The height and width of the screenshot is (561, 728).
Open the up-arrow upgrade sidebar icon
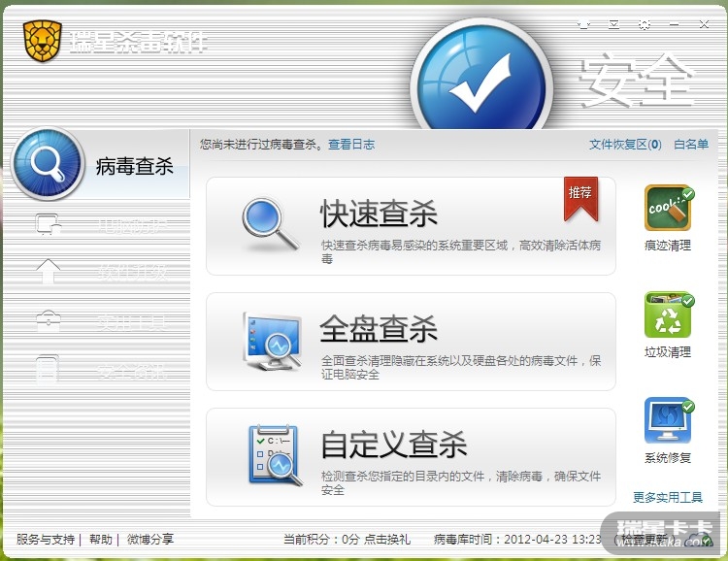tap(49, 272)
